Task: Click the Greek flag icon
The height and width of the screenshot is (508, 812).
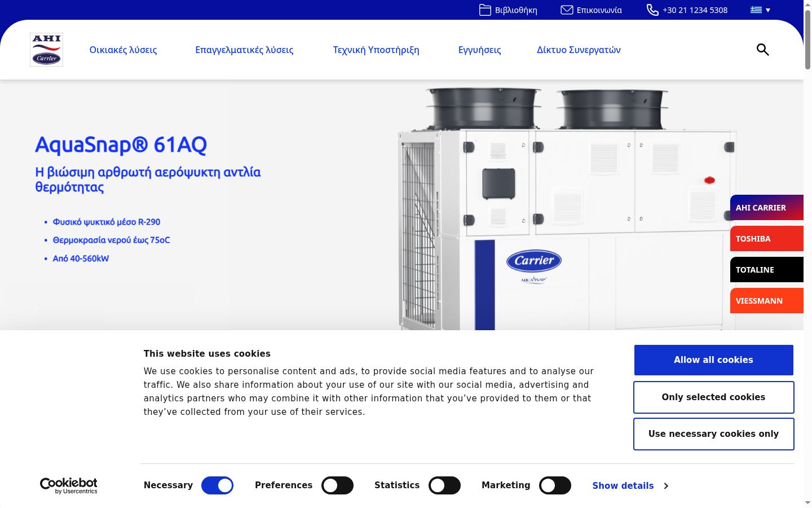Action: [756, 10]
